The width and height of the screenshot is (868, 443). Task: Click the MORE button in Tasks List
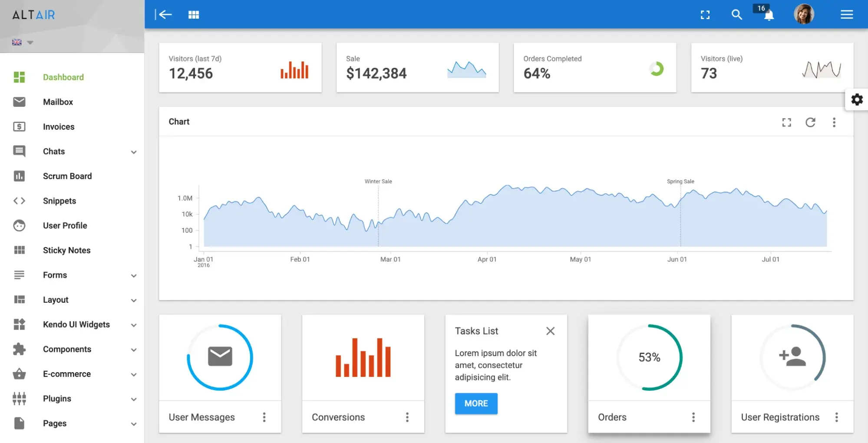click(476, 403)
